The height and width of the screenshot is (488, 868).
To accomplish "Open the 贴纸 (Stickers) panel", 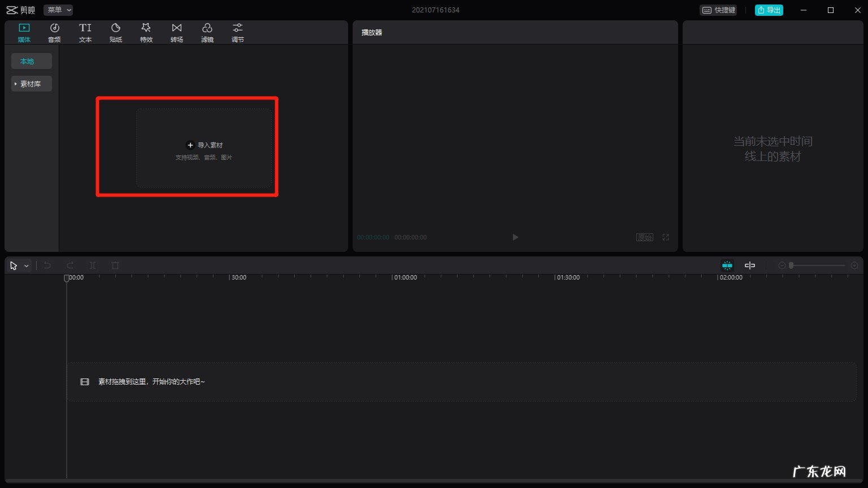I will 116,33.
